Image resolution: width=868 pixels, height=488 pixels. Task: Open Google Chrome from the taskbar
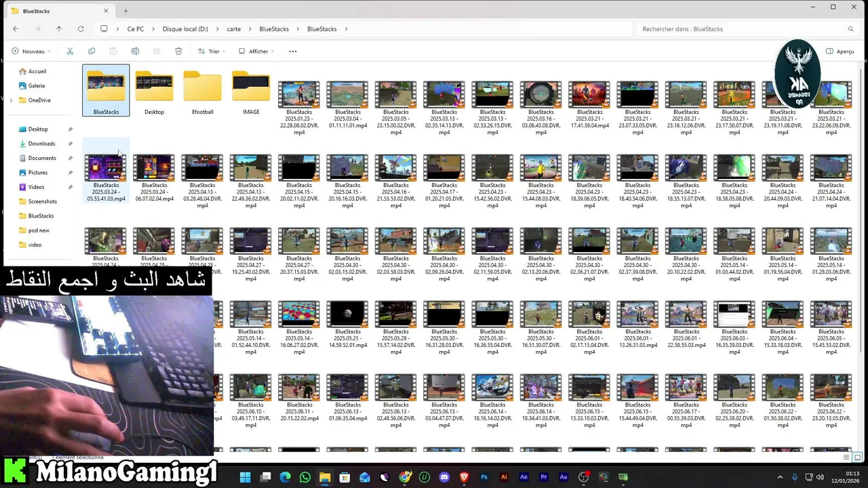coord(405,477)
